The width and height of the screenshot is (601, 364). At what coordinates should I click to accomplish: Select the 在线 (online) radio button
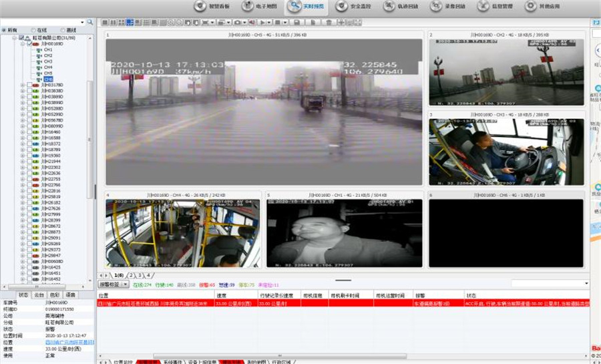[x=32, y=31]
